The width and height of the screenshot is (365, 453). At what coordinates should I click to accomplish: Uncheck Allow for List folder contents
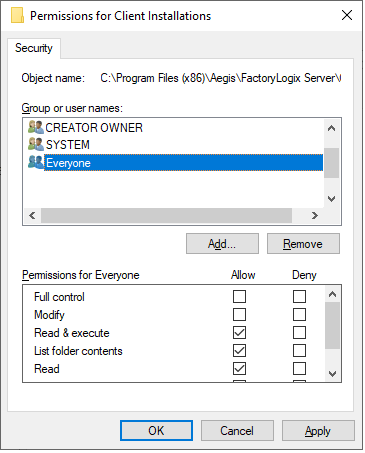click(239, 350)
